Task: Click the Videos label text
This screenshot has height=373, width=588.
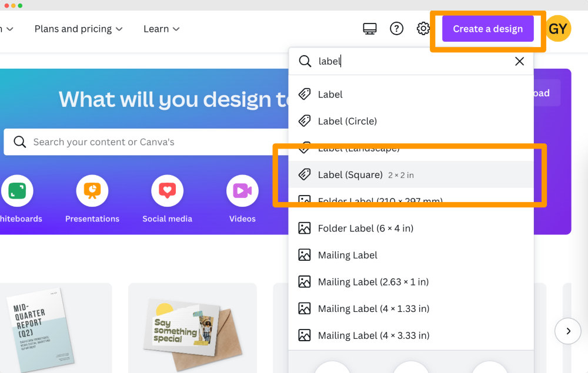Action: point(242,219)
